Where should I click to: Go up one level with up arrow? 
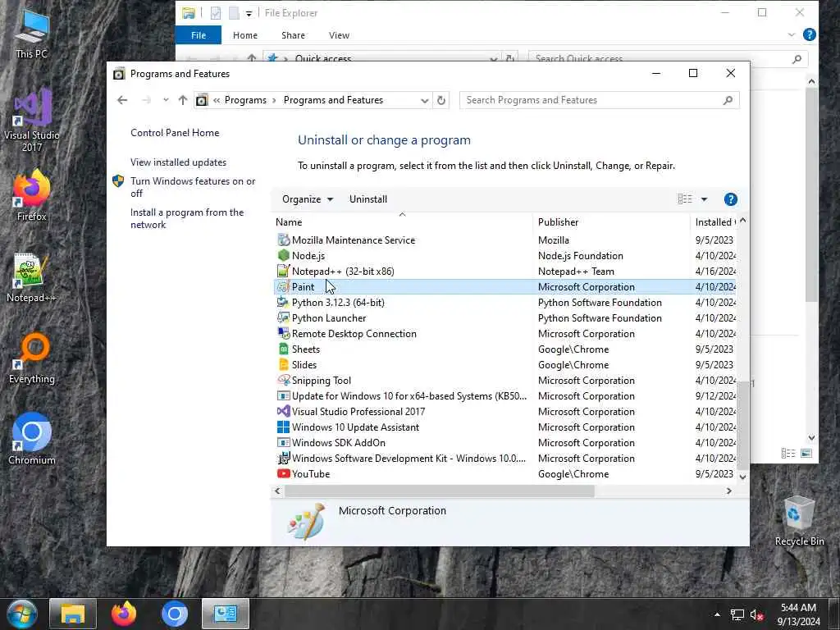tap(183, 100)
